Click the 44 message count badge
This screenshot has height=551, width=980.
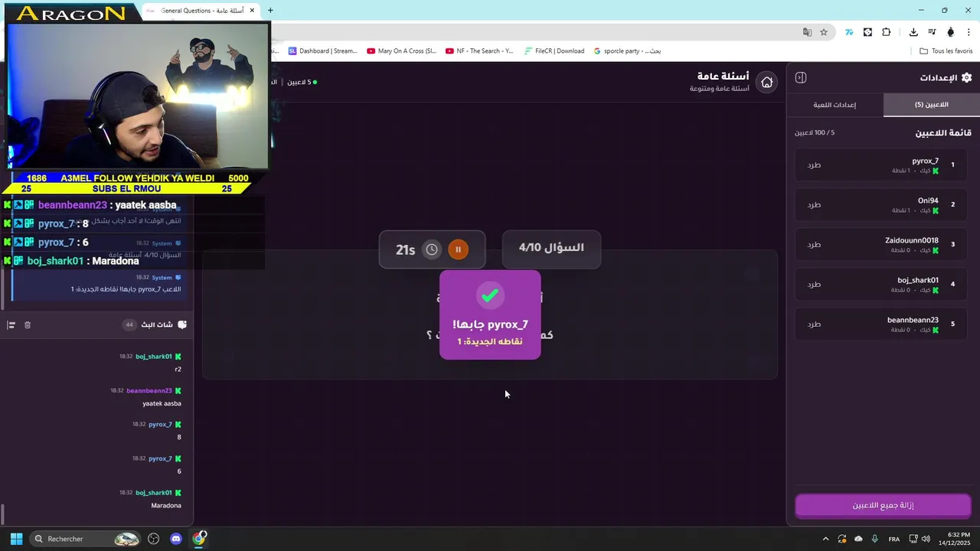(x=129, y=324)
